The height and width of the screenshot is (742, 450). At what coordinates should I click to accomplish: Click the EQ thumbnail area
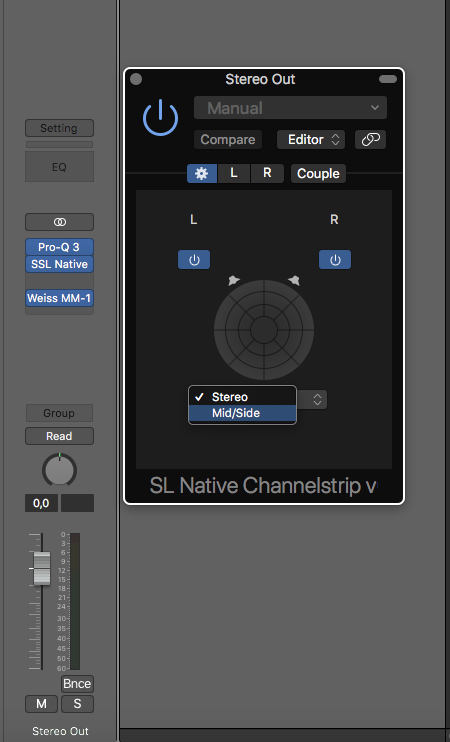point(59,167)
